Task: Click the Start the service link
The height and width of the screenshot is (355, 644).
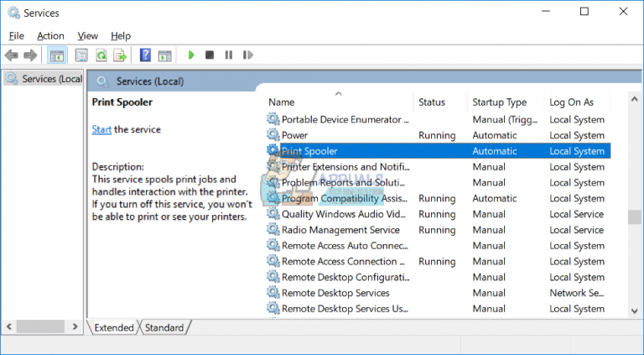Action: (101, 129)
